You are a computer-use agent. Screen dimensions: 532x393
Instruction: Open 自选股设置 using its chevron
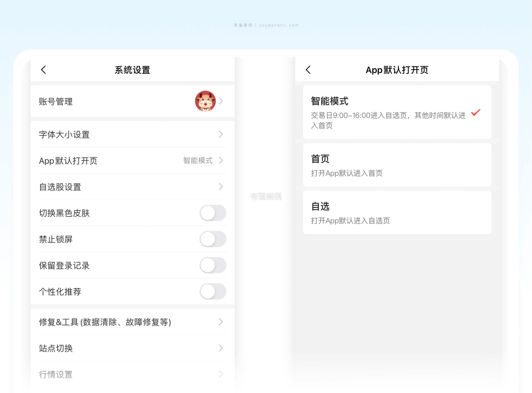(221, 187)
